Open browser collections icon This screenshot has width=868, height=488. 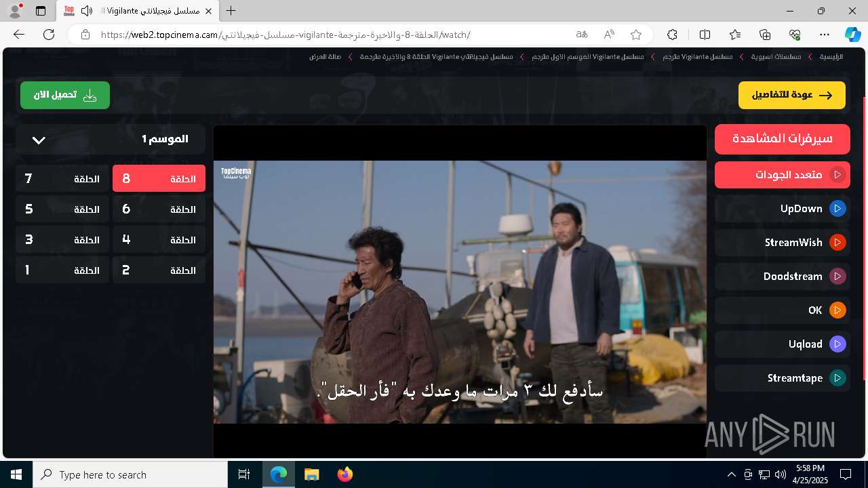765,35
